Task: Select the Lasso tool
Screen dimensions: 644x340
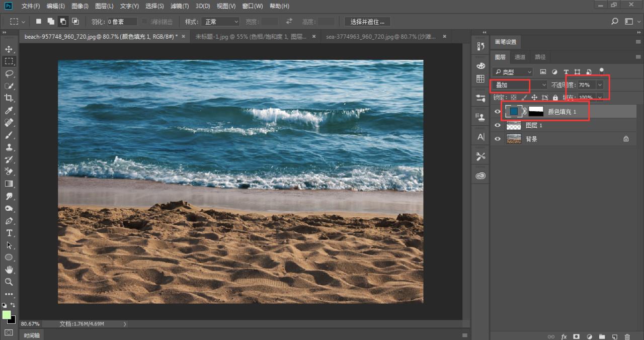Action: 9,73
